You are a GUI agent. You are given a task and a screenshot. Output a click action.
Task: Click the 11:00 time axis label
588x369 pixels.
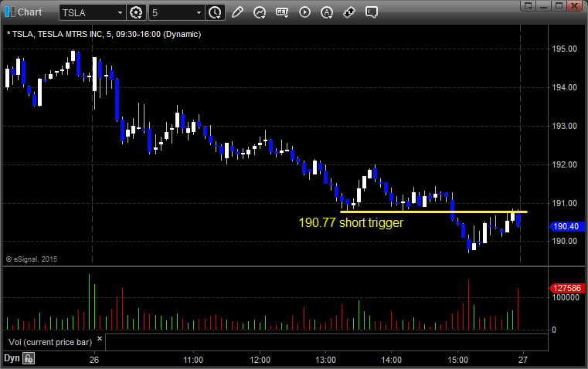(x=193, y=360)
